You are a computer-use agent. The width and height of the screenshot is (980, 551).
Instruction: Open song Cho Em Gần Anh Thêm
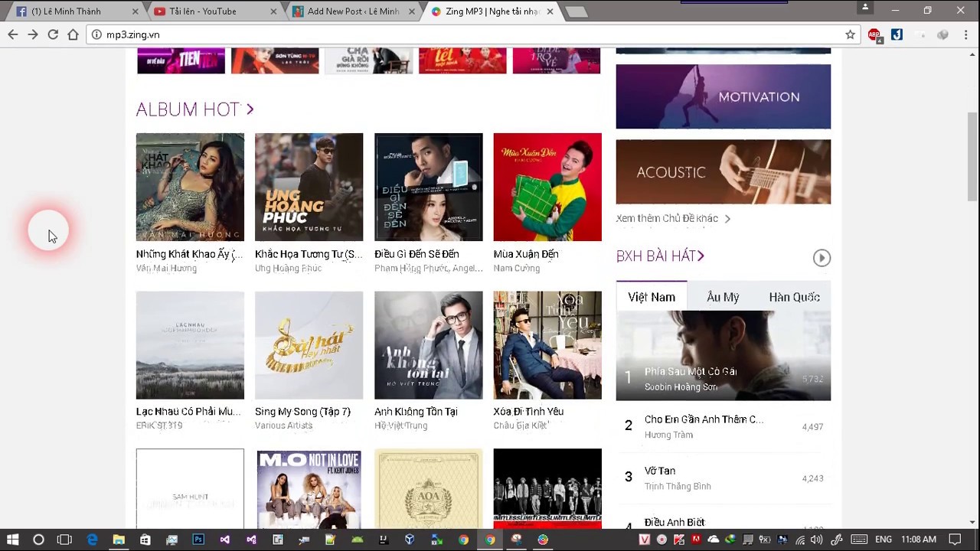coord(704,419)
